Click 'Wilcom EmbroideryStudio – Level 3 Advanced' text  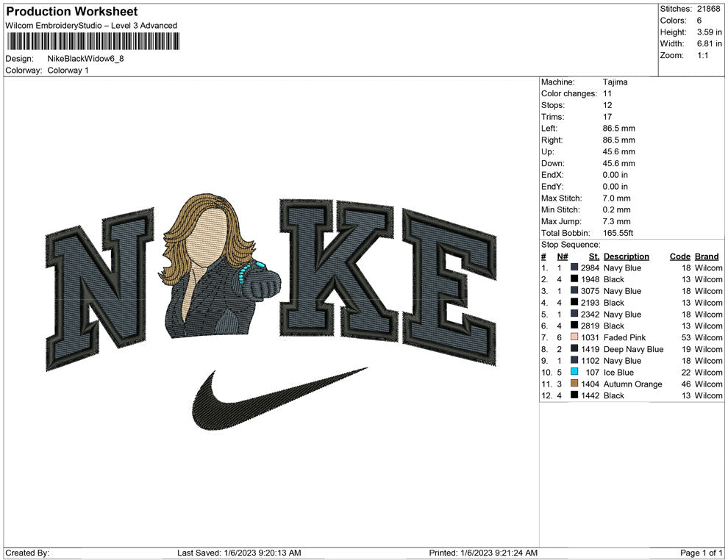tap(91, 26)
